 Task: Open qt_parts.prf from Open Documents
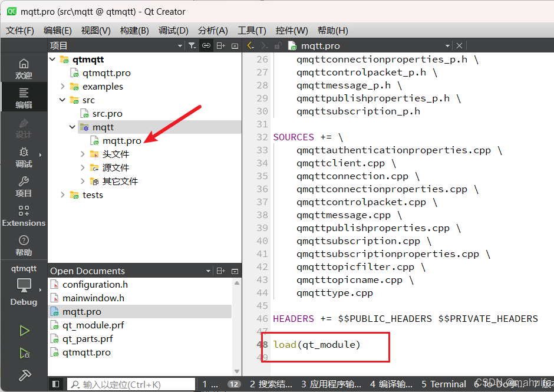click(87, 338)
